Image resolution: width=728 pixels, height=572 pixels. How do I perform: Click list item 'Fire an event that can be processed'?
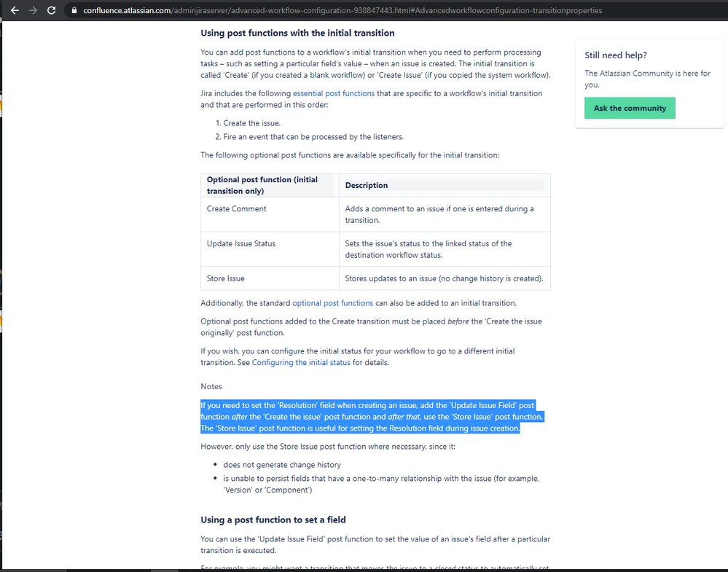(313, 137)
